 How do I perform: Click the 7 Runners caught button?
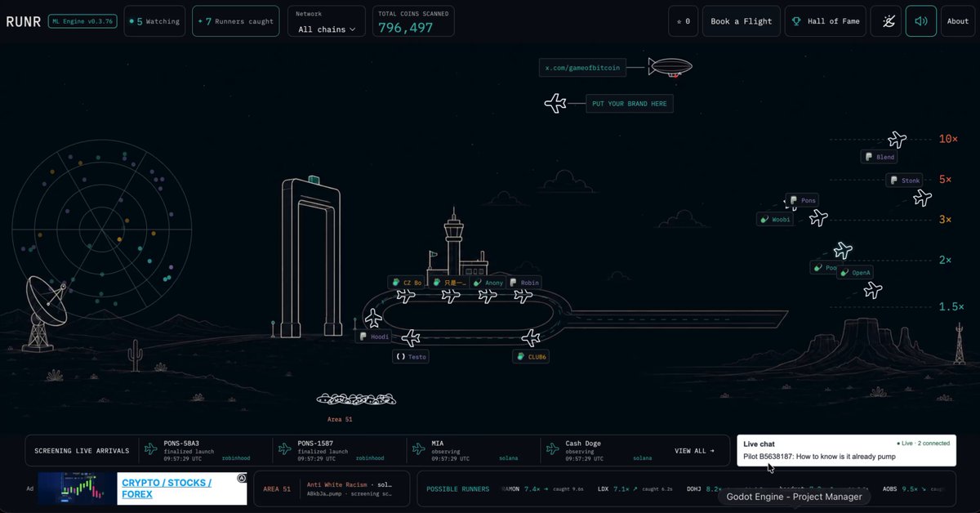click(235, 21)
